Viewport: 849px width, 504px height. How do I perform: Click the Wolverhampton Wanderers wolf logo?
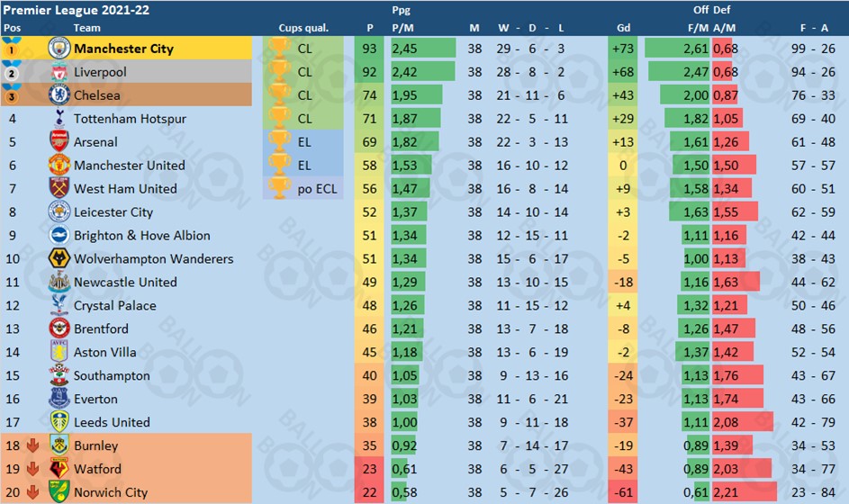coord(59,258)
